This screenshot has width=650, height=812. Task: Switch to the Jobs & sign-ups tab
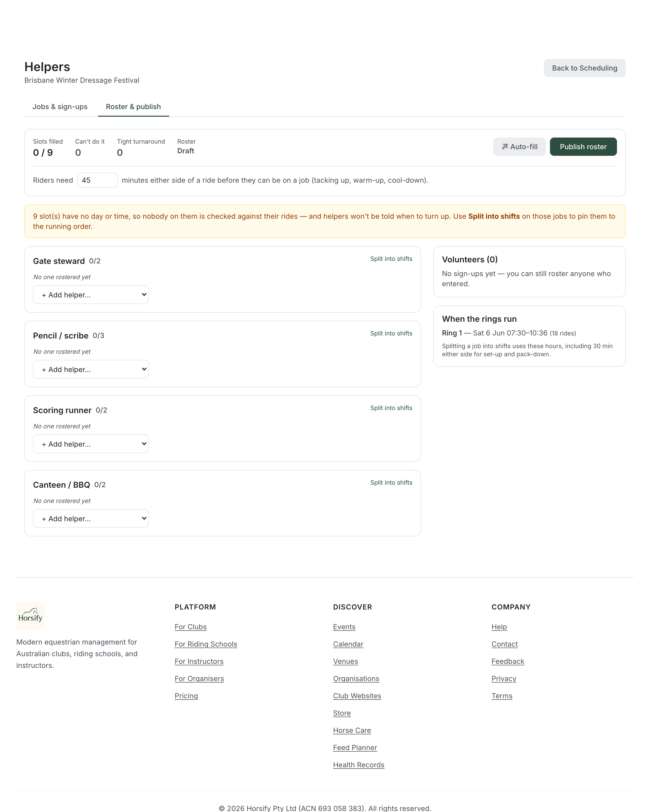pos(60,107)
